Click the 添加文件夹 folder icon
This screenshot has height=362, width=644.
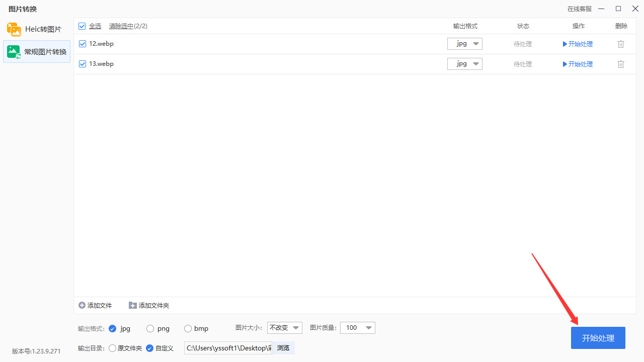133,305
